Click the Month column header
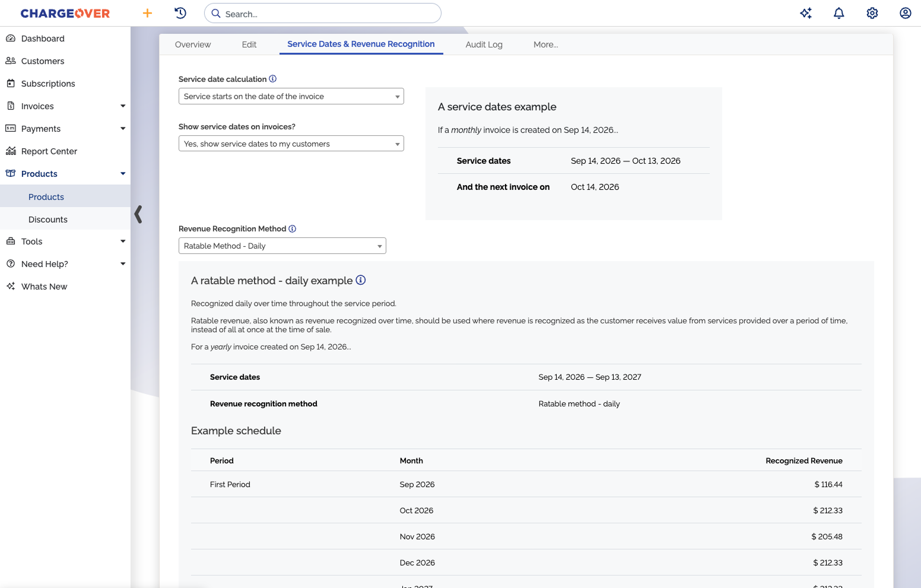Viewport: 921px width, 588px height. coord(411,460)
